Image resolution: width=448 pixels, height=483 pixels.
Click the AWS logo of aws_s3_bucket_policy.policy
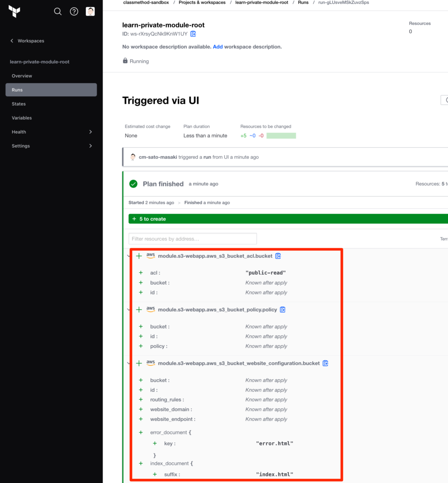point(151,309)
